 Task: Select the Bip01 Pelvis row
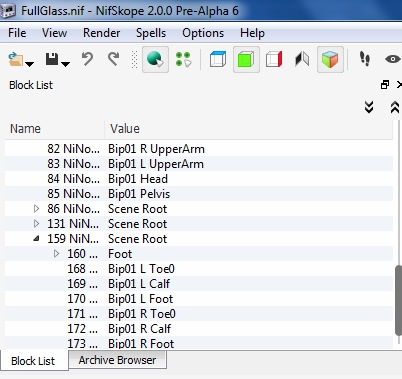[199, 194]
